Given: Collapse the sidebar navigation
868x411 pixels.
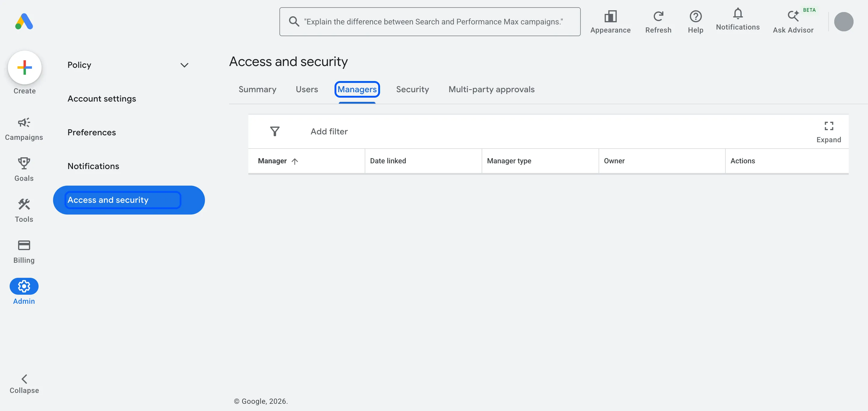Looking at the screenshot, I should (24, 384).
